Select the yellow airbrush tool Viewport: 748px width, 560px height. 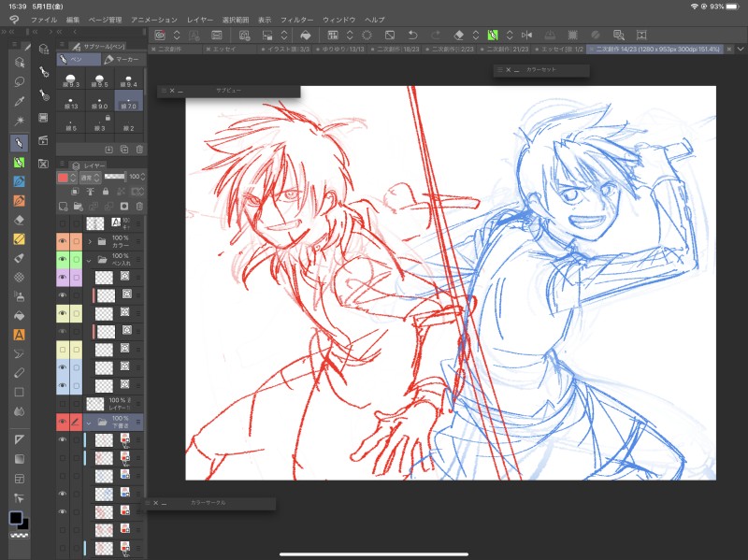coord(19,239)
